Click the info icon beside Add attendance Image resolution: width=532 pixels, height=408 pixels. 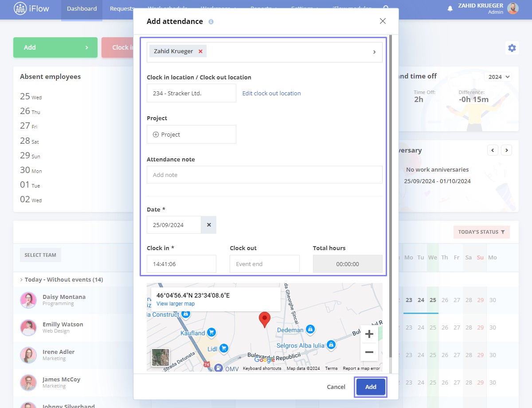point(211,21)
